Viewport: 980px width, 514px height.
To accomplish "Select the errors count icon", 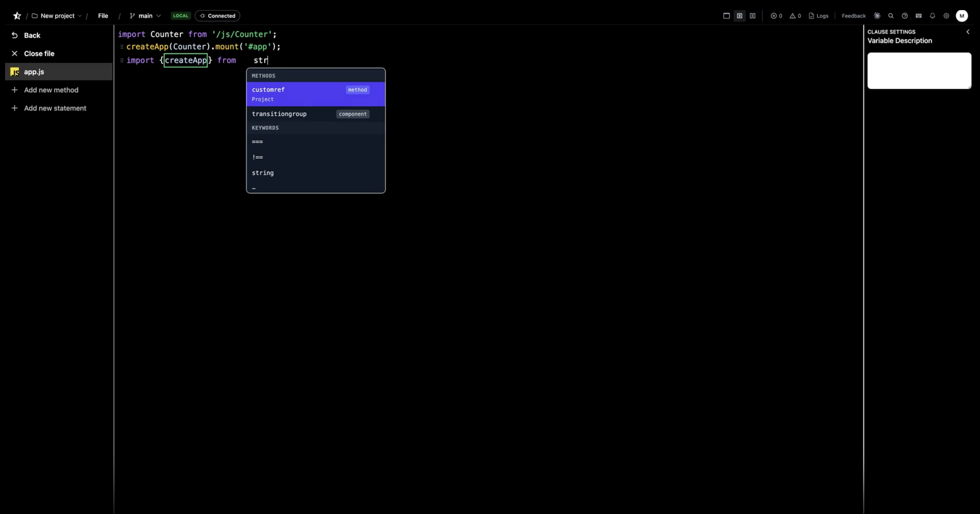I will click(776, 16).
